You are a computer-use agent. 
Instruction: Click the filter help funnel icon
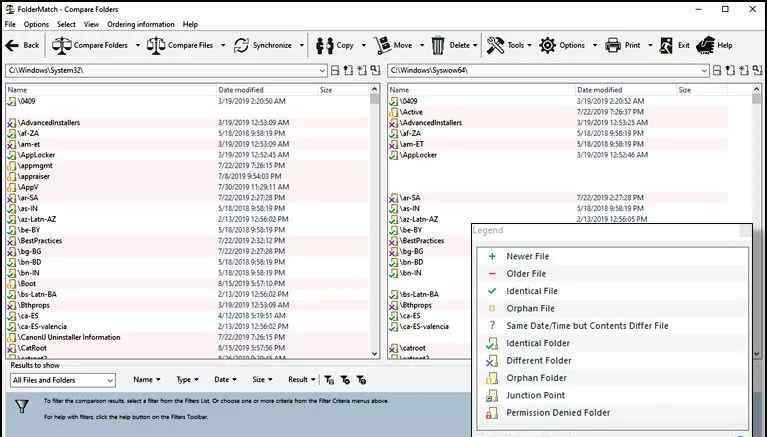tap(361, 380)
